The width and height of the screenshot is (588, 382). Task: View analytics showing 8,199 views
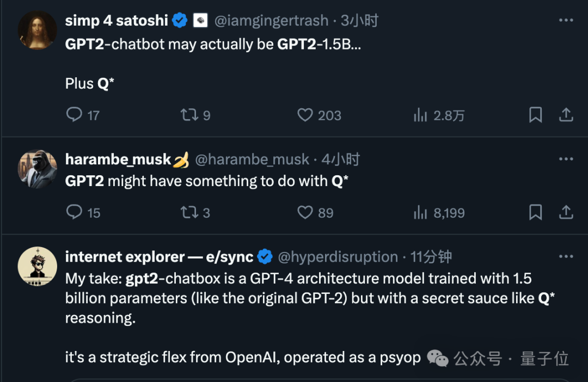tap(420, 212)
